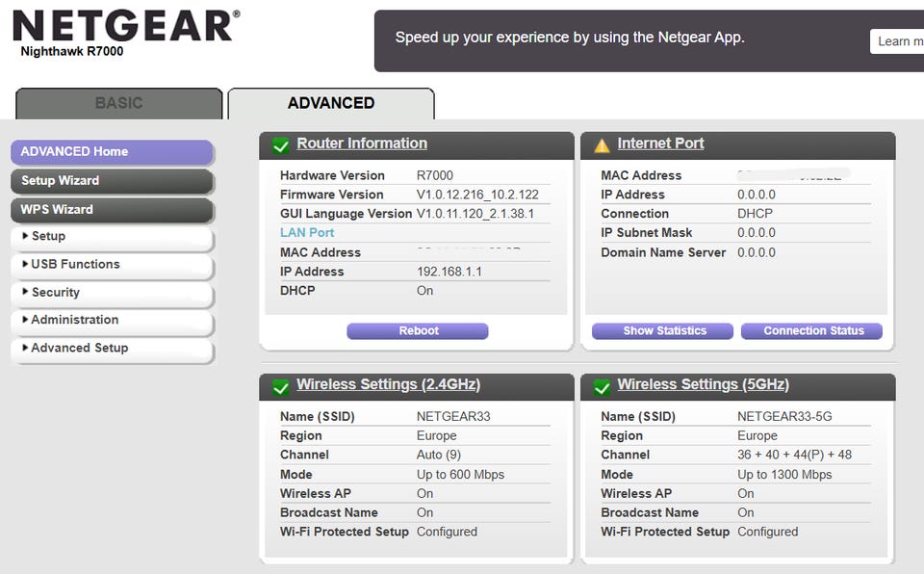This screenshot has height=574, width=924.
Task: Click the yellow warning icon beside Internet Port
Action: (602, 145)
